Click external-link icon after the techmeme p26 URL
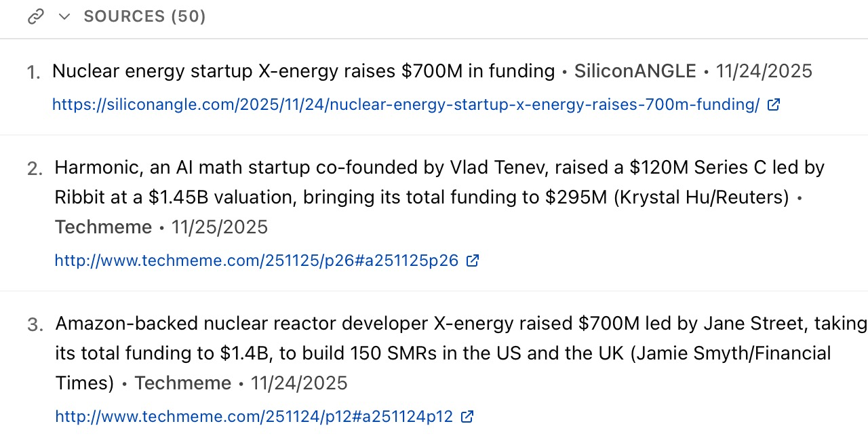868x445 pixels. 473,260
